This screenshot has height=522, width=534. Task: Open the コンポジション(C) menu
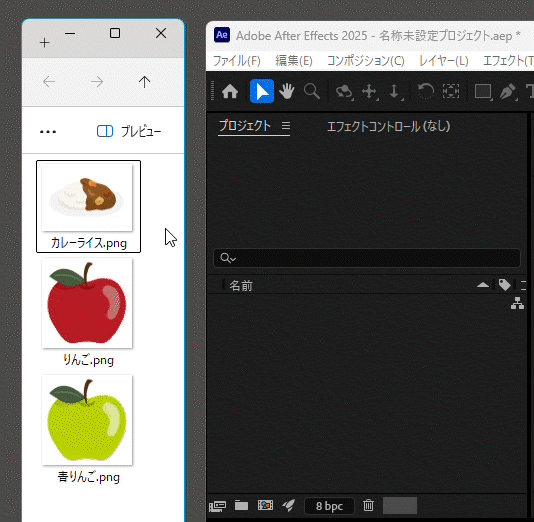point(366,61)
